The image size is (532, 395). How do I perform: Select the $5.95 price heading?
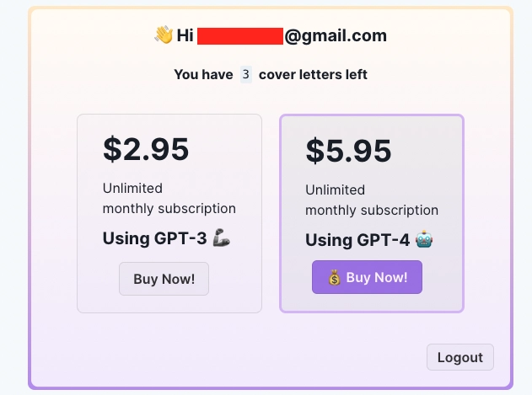[x=348, y=151]
